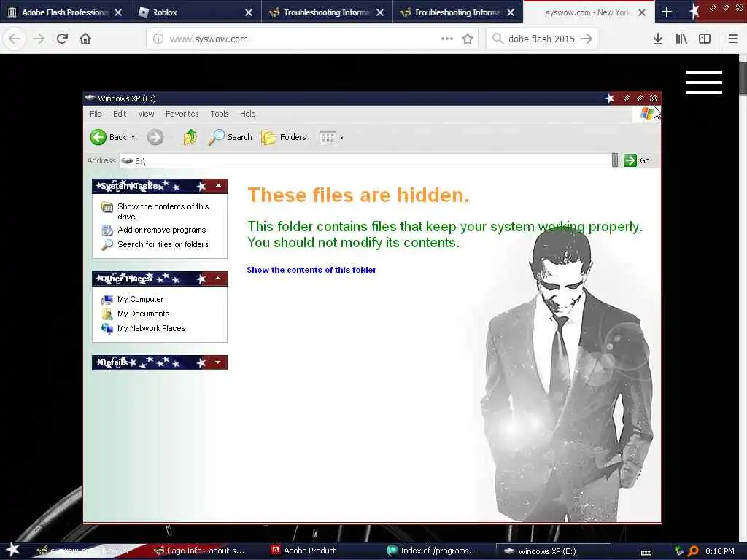Switch to Page Info taskbar item
Image resolution: width=747 pixels, height=560 pixels.
tap(199, 551)
